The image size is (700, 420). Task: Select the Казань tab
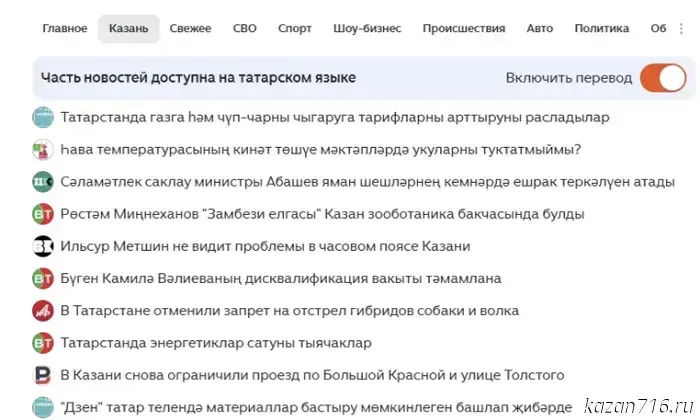[x=129, y=29]
